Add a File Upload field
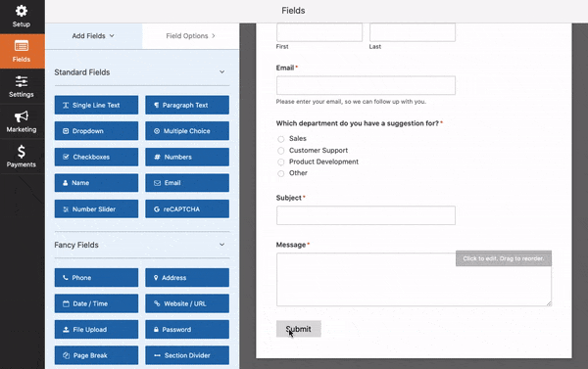 point(96,329)
